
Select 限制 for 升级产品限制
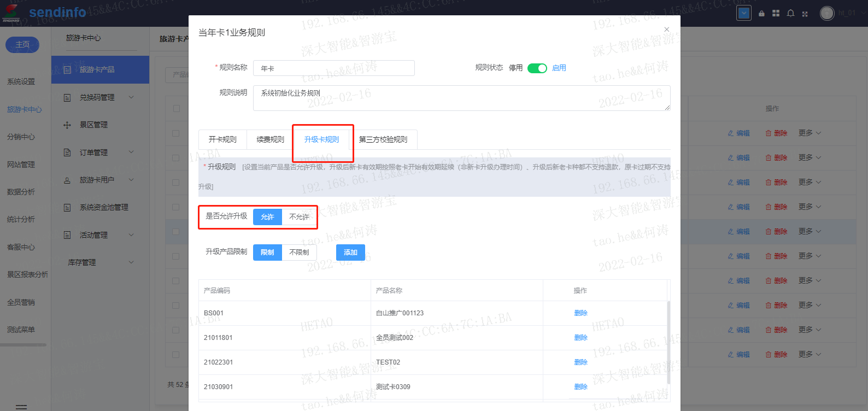(x=267, y=253)
